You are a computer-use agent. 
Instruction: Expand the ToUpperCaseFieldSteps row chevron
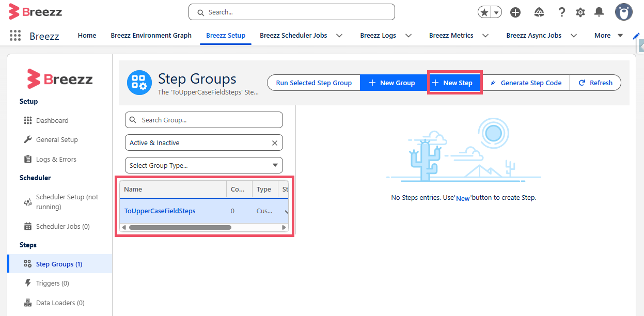point(286,211)
